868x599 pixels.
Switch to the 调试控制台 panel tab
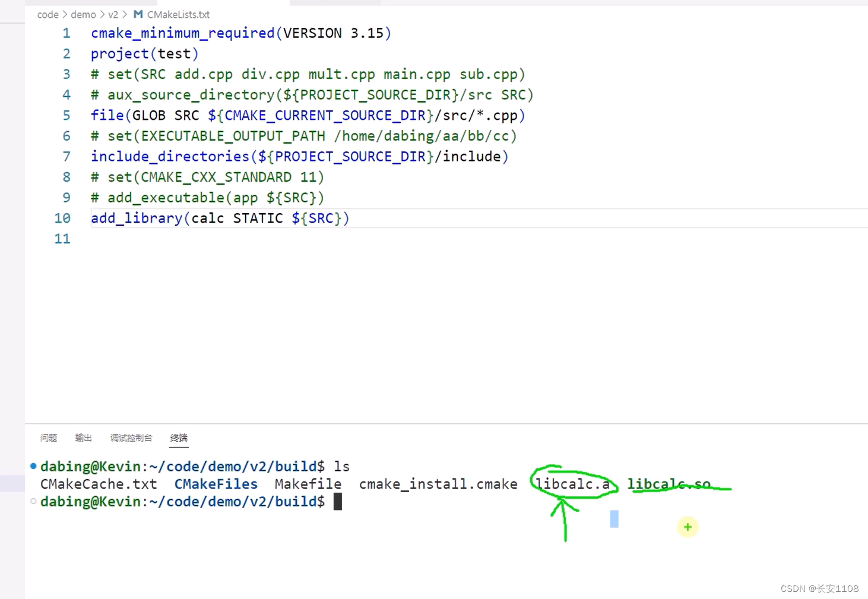131,438
